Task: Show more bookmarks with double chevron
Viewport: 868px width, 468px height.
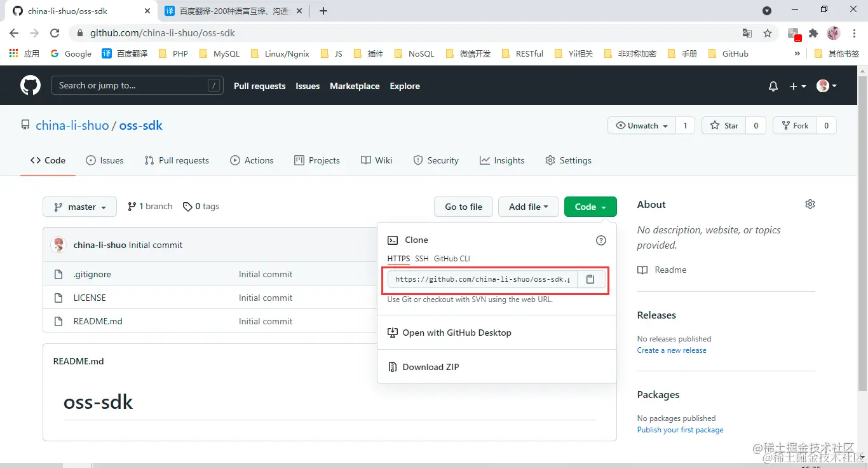Action: pyautogui.click(x=797, y=54)
